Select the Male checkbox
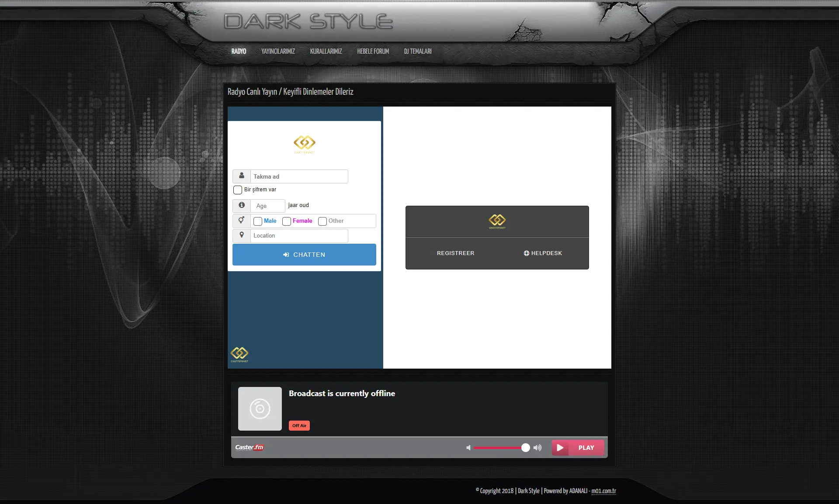 pos(258,221)
